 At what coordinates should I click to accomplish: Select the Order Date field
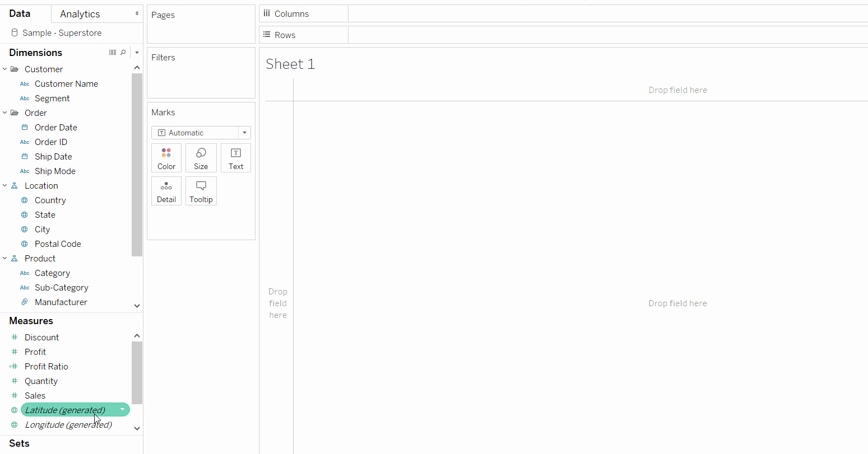click(56, 128)
